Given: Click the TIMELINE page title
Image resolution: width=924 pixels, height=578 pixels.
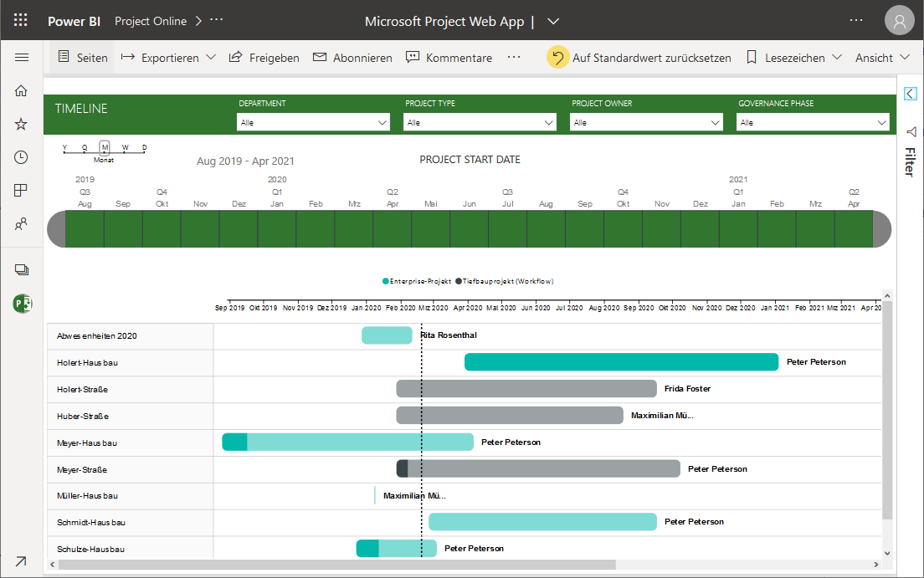Looking at the screenshot, I should click(81, 109).
